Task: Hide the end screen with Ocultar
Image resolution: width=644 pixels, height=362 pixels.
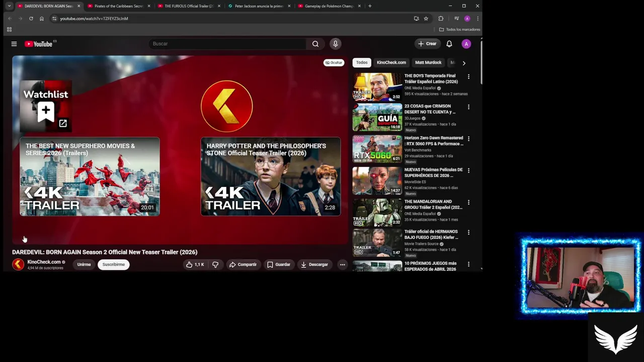Action: coord(334,63)
